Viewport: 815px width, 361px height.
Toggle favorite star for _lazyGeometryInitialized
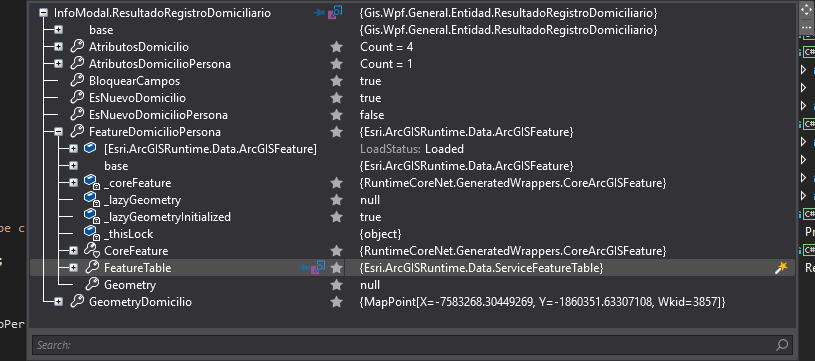(x=337, y=217)
